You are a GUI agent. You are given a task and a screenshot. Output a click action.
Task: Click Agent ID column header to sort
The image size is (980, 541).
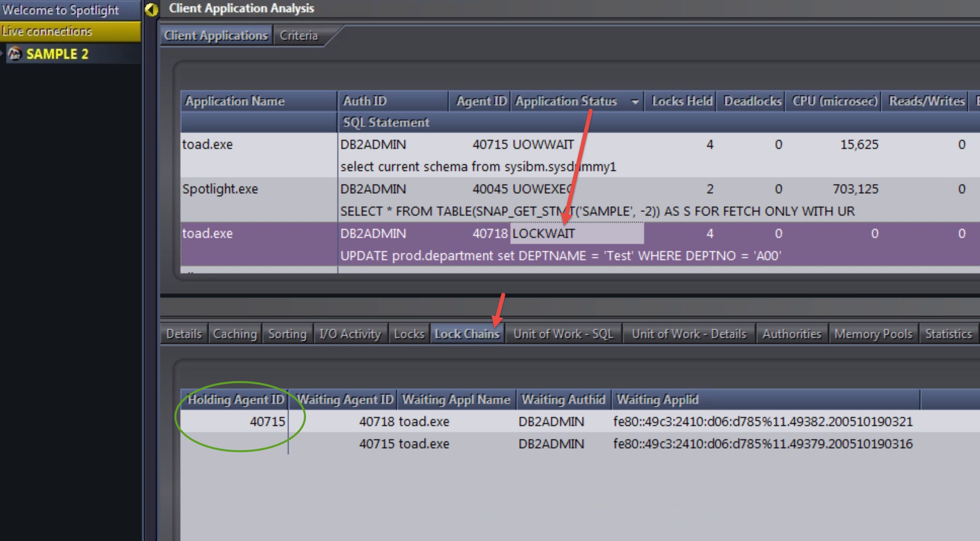coord(479,100)
